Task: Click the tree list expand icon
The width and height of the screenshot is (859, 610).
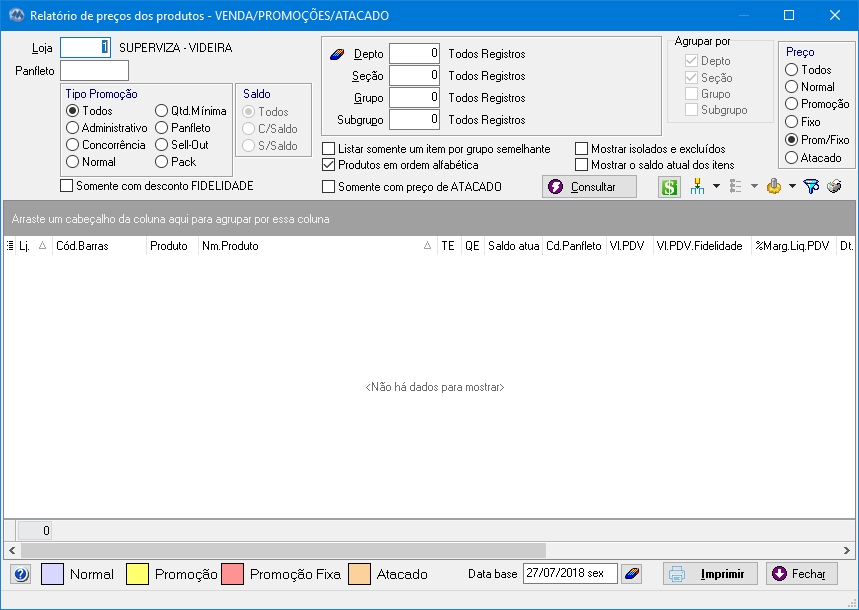Action: click(735, 187)
